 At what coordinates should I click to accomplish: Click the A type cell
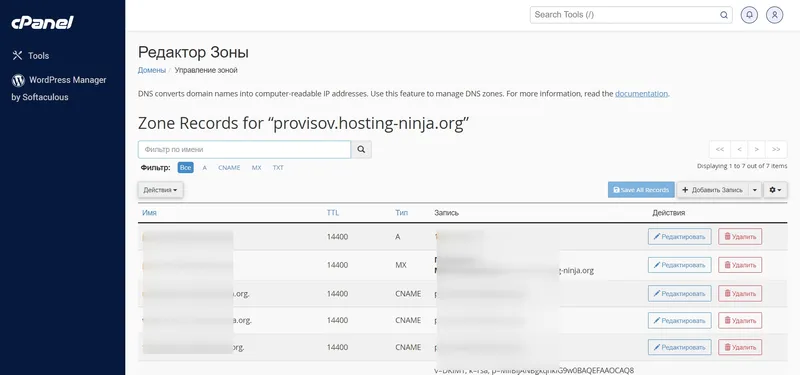pyautogui.click(x=398, y=237)
